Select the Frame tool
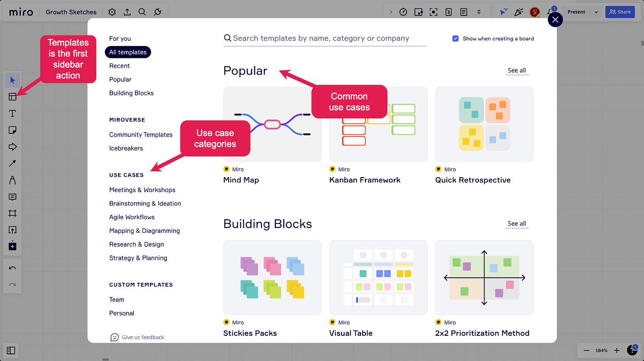The width and height of the screenshot is (644, 361). [x=12, y=213]
